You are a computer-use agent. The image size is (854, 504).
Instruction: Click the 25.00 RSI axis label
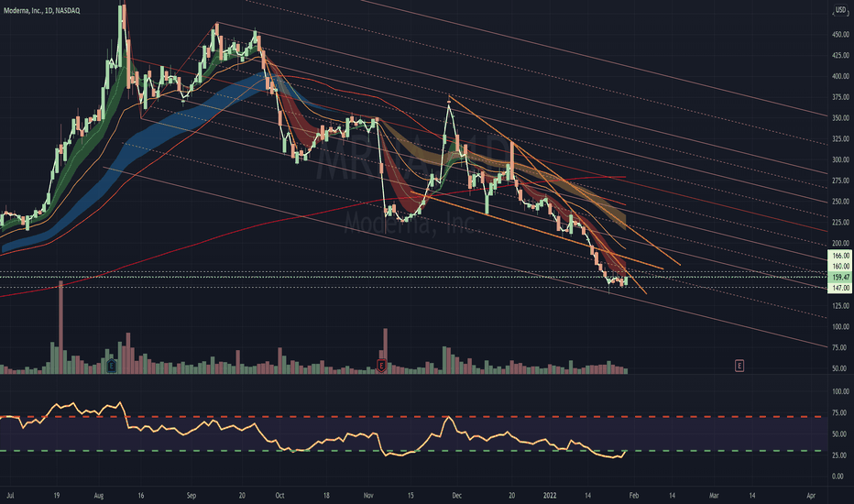click(x=840, y=455)
